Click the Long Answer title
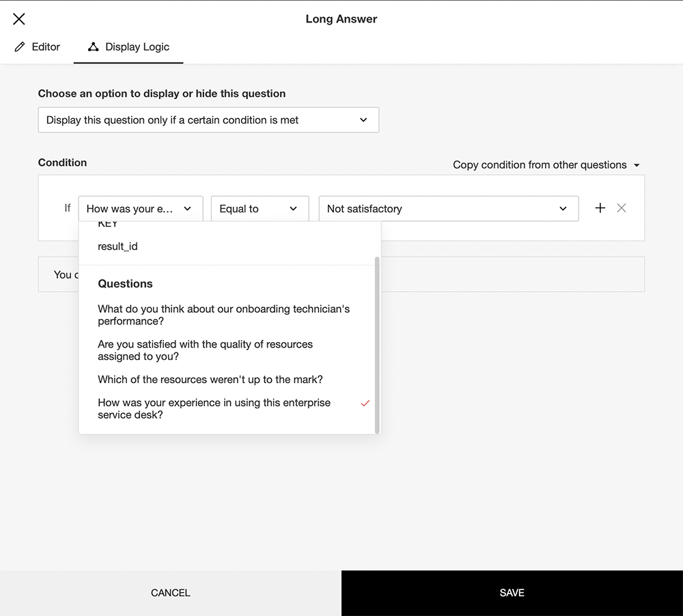Screen dimensions: 683x616 click(x=341, y=18)
